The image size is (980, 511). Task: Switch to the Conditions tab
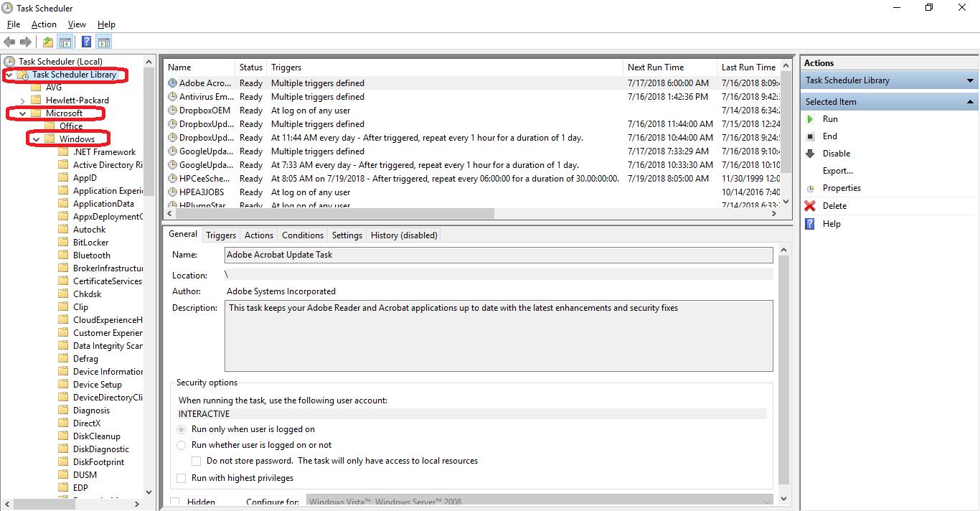tap(303, 235)
